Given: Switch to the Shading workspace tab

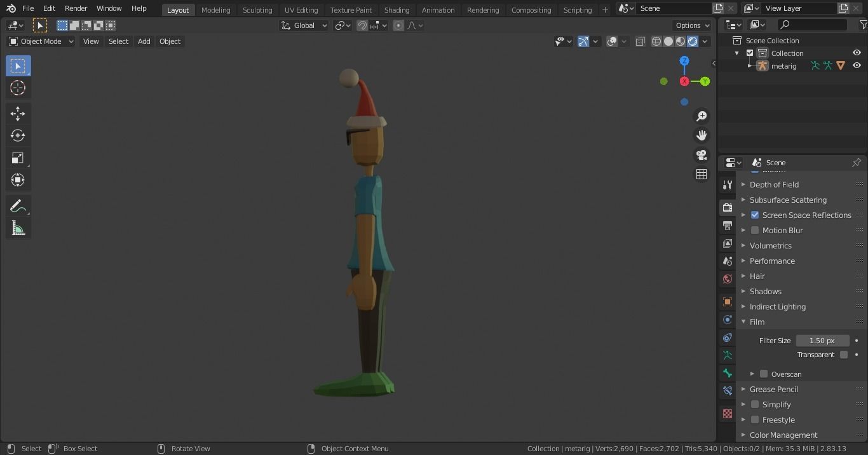Looking at the screenshot, I should (x=397, y=10).
